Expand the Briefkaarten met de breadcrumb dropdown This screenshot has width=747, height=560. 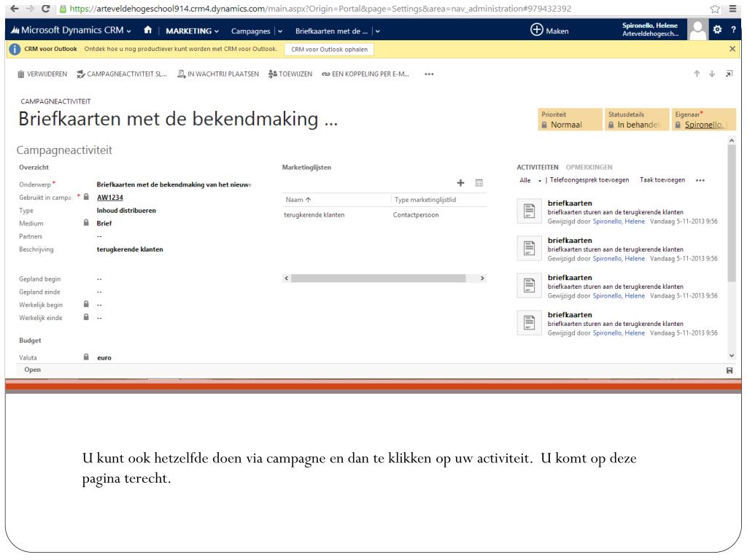point(377,31)
